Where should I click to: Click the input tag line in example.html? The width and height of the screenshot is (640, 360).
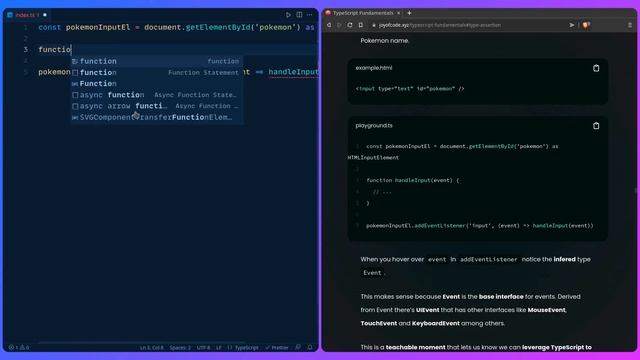click(410, 89)
